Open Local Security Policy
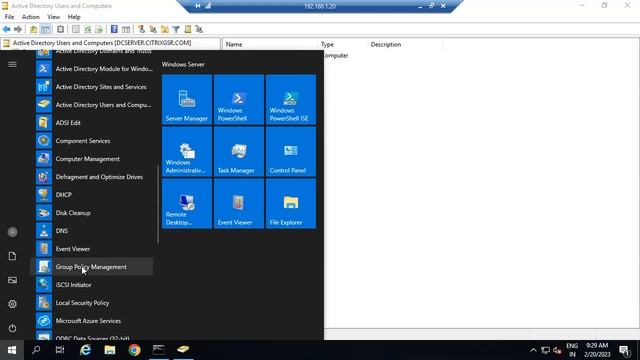 (92, 302)
